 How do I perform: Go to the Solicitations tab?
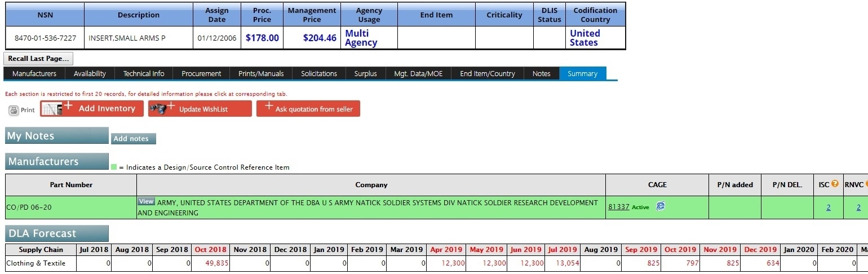coord(318,74)
